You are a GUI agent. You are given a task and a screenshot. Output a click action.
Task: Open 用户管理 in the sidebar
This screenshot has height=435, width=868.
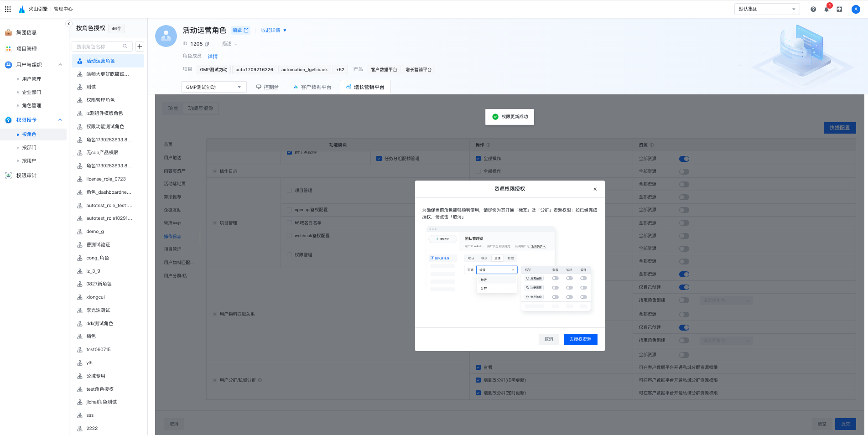pyautogui.click(x=31, y=79)
